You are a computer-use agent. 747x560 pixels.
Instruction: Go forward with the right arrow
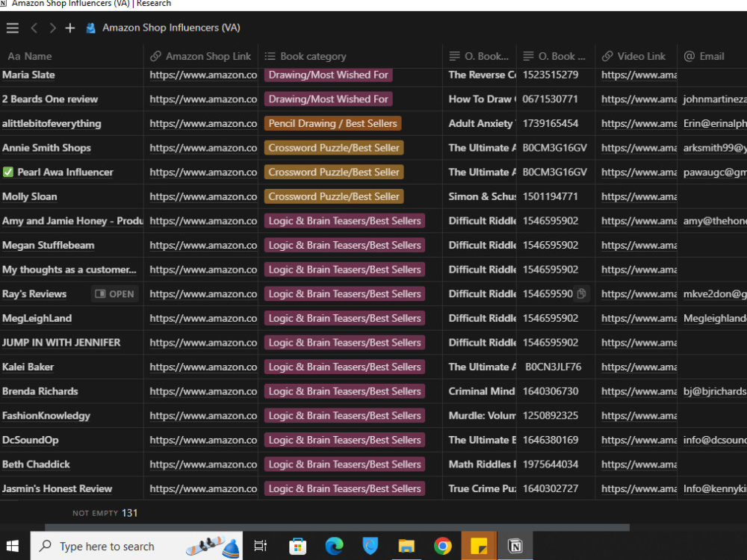point(52,28)
